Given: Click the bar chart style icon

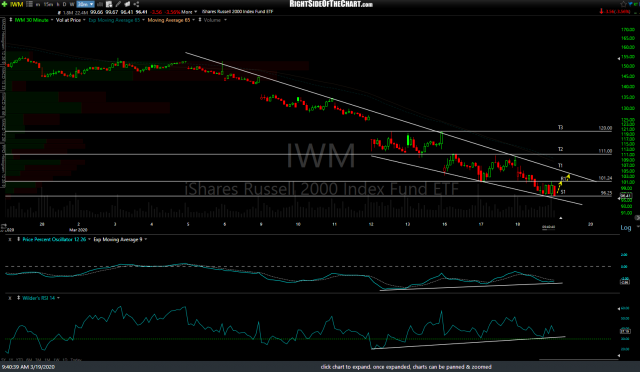Looking at the screenshot, I should [x=99, y=4].
